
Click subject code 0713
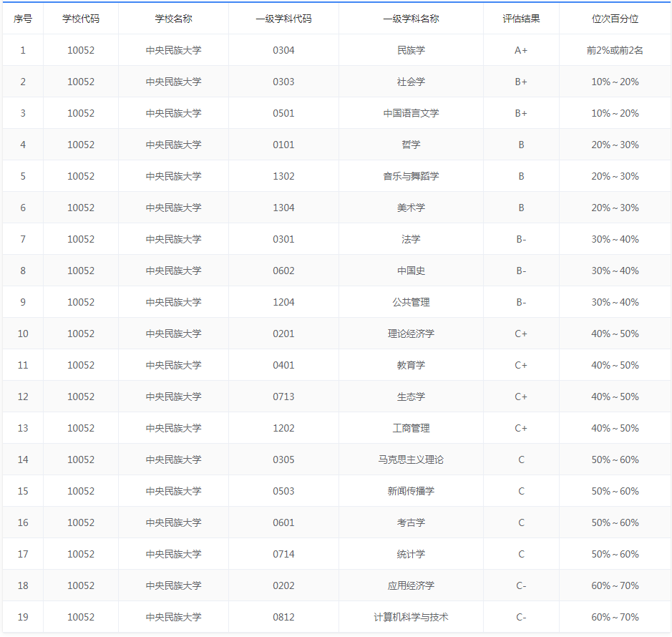pyautogui.click(x=283, y=397)
